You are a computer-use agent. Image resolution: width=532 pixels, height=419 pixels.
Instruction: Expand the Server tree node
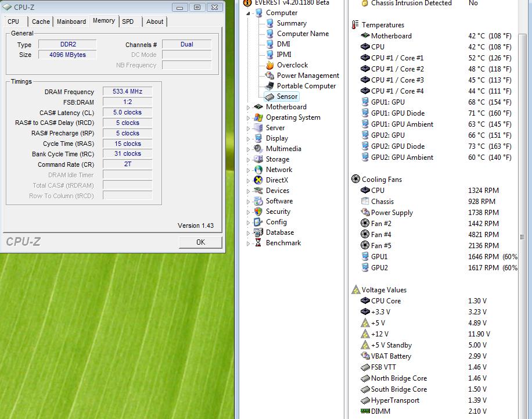coord(249,128)
